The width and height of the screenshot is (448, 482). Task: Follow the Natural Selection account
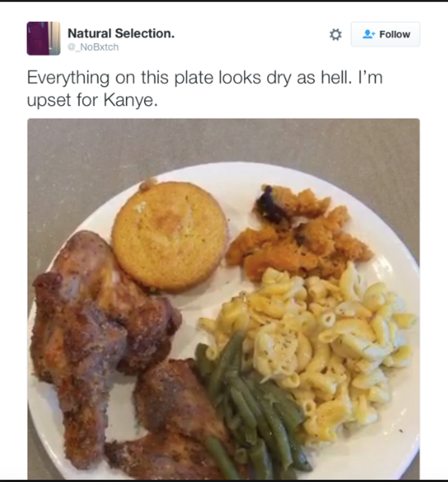pyautogui.click(x=385, y=34)
